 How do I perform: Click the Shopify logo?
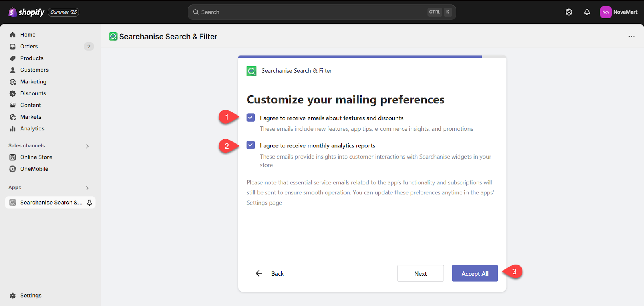pyautogui.click(x=26, y=12)
